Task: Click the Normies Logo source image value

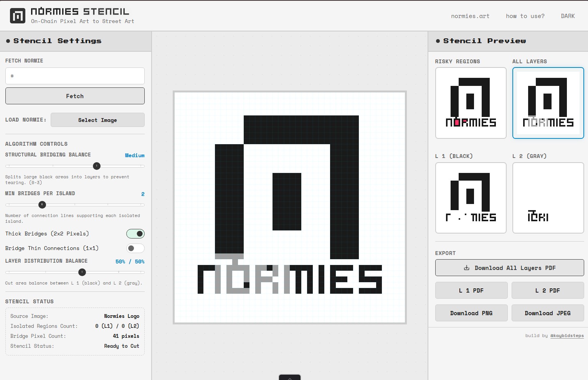Action: (x=122, y=316)
